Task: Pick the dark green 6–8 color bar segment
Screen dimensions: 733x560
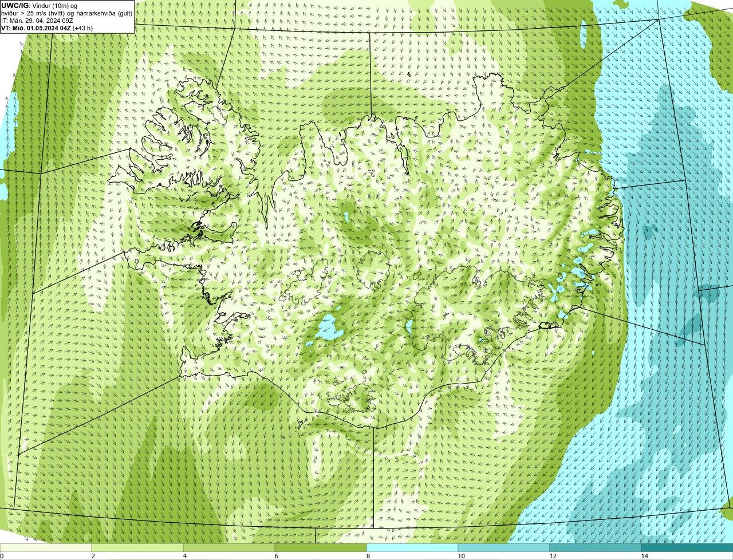Action: pyautogui.click(x=321, y=547)
